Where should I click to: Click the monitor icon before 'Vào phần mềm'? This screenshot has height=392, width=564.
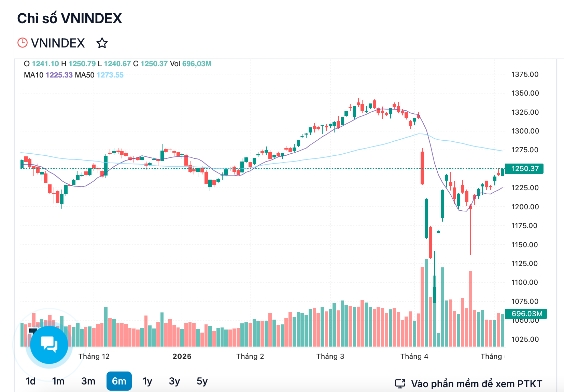[x=400, y=384]
